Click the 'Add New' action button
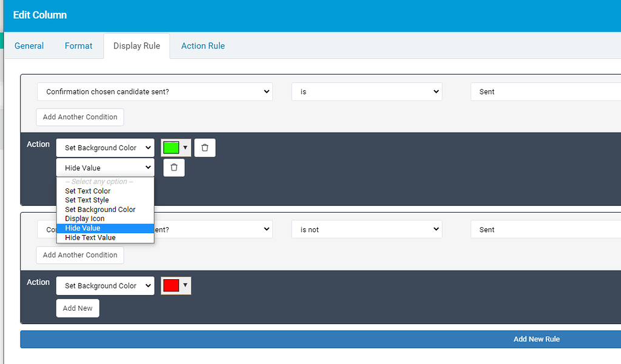This screenshot has height=364, width=621. [x=77, y=308]
